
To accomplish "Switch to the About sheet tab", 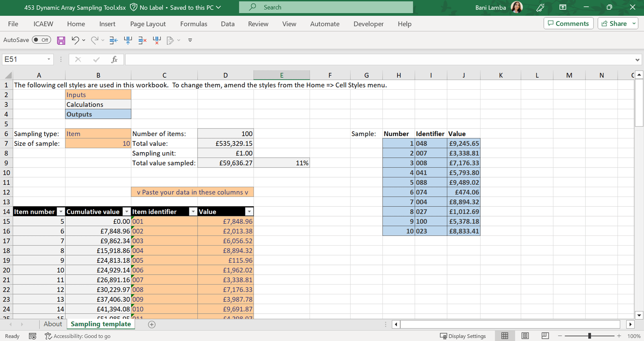I will pos(53,324).
